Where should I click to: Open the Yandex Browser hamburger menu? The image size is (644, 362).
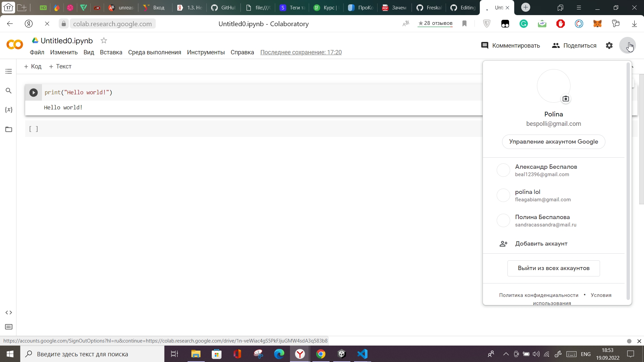[x=579, y=7]
